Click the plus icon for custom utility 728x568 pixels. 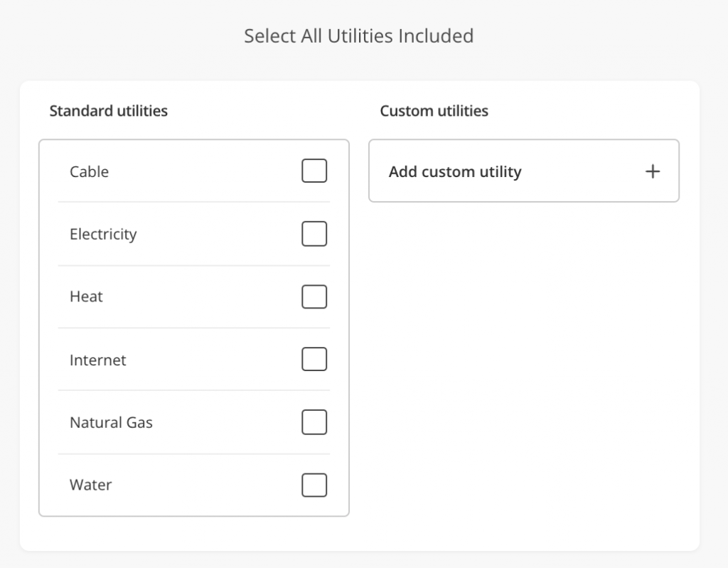click(x=653, y=171)
